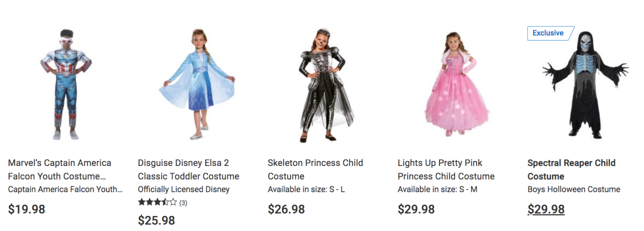The image size is (644, 231).
Task: Click the underlined $29.98 Spectral Reaper price
Action: click(546, 210)
